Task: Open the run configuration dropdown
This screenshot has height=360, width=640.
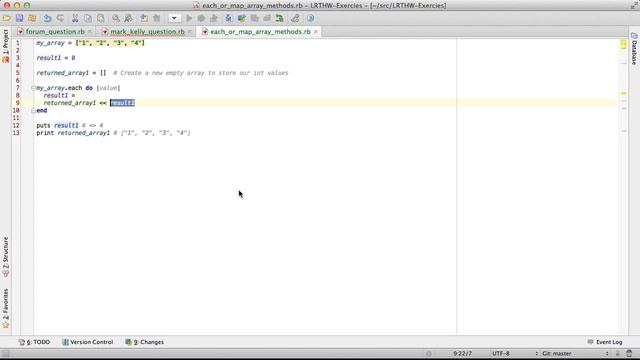Action: [x=174, y=18]
